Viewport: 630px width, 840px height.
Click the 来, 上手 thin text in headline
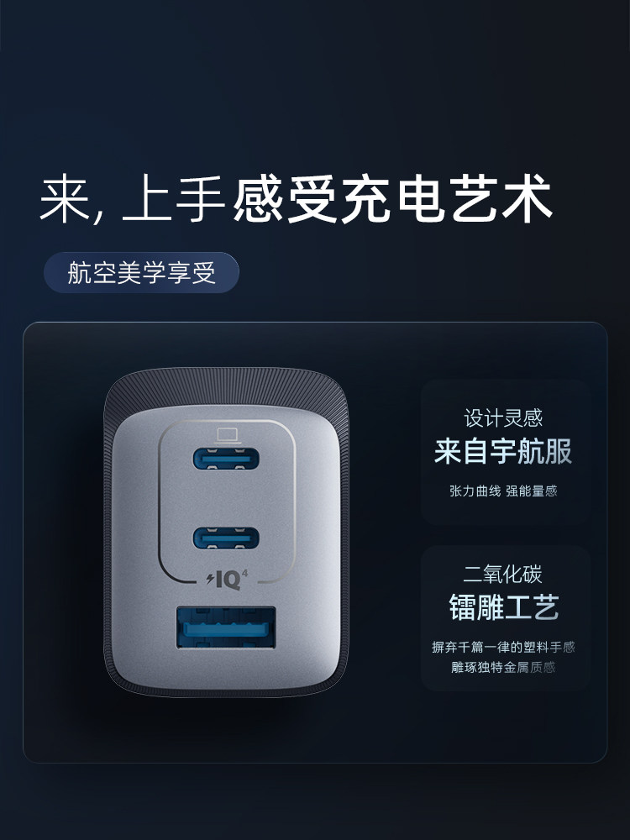pos(133,200)
